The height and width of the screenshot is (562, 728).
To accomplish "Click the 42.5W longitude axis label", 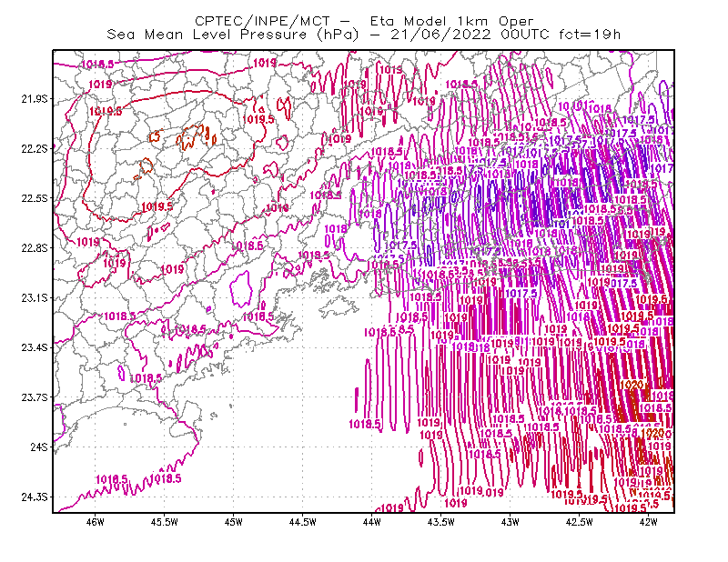I will (x=579, y=522).
